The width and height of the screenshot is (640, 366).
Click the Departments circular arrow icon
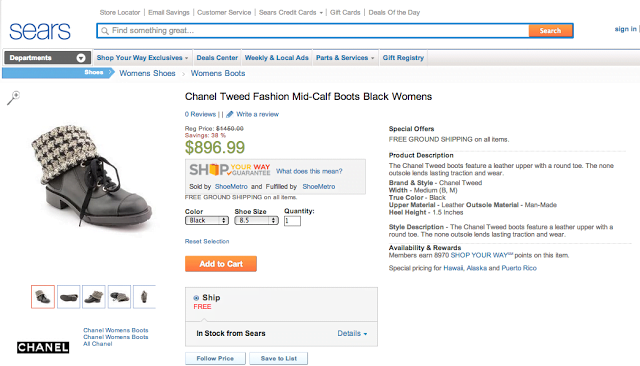[x=81, y=58]
